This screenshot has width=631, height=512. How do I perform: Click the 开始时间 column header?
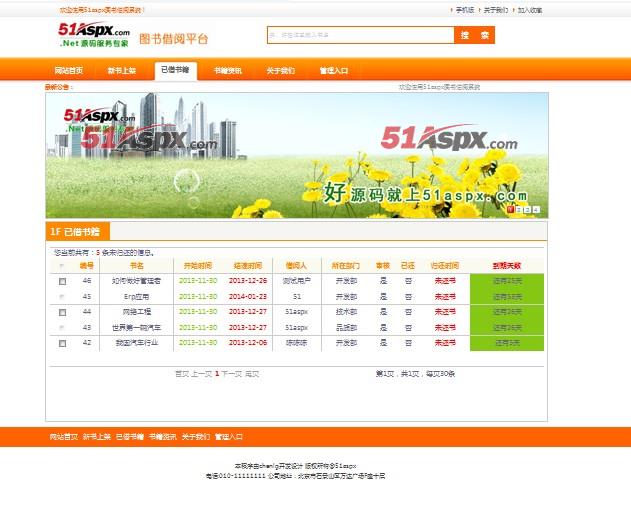198,265
